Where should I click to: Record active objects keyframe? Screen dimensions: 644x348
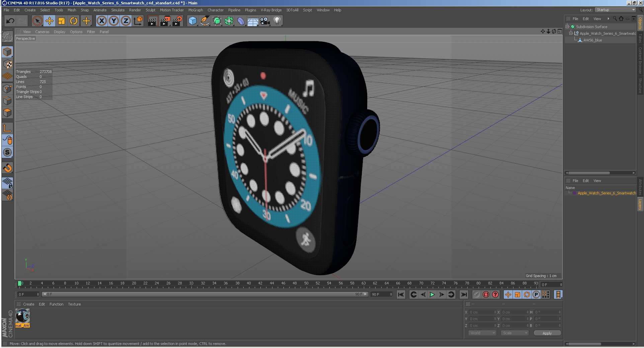point(477,294)
